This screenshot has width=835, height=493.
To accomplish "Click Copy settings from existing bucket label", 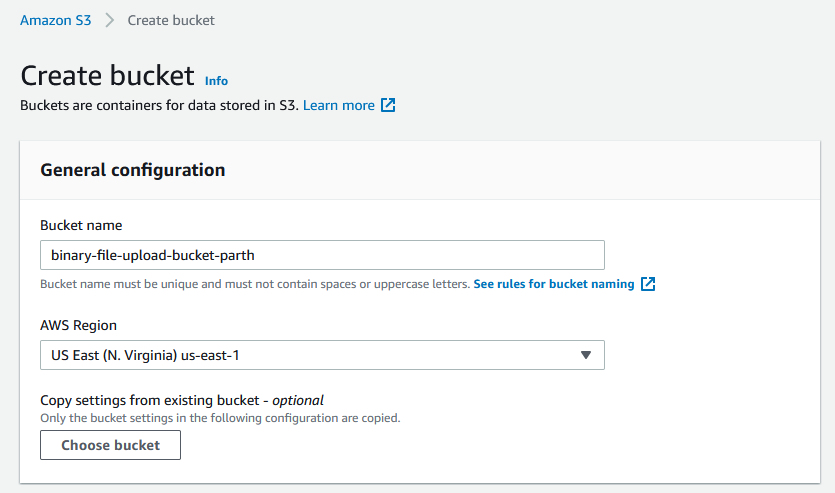I will [x=182, y=400].
